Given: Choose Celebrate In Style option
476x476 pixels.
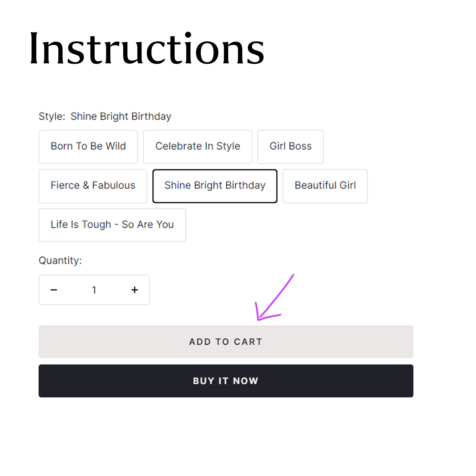Looking at the screenshot, I should 197,146.
